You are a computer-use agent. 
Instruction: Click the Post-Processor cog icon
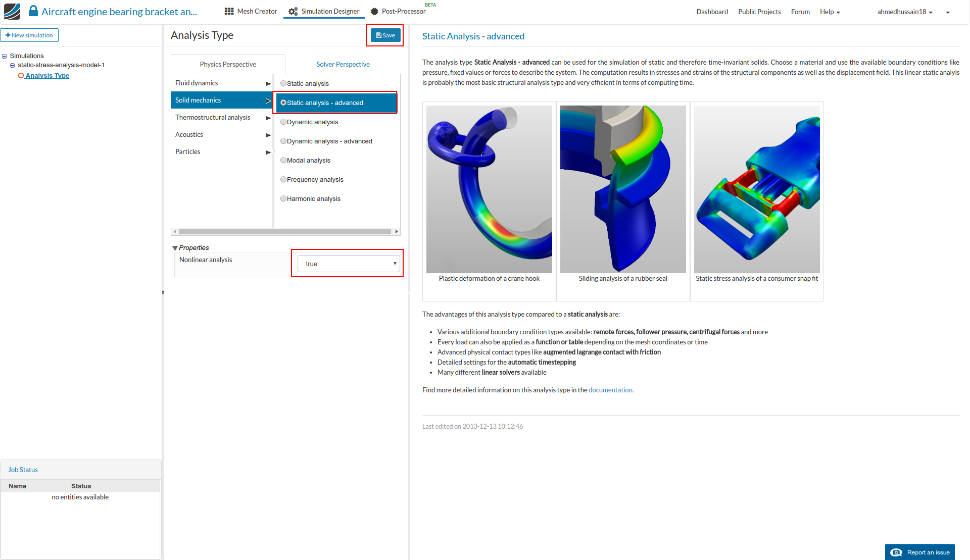pos(374,11)
